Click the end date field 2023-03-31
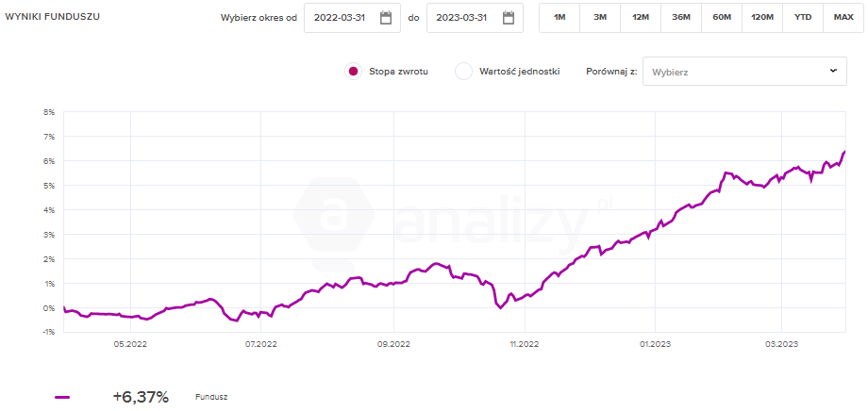868x411 pixels. (x=462, y=18)
